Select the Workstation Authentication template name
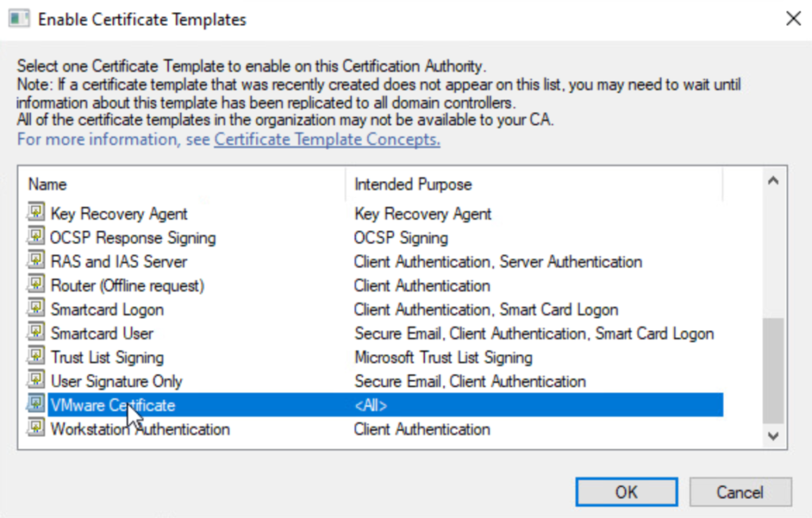This screenshot has width=812, height=518. (x=140, y=429)
